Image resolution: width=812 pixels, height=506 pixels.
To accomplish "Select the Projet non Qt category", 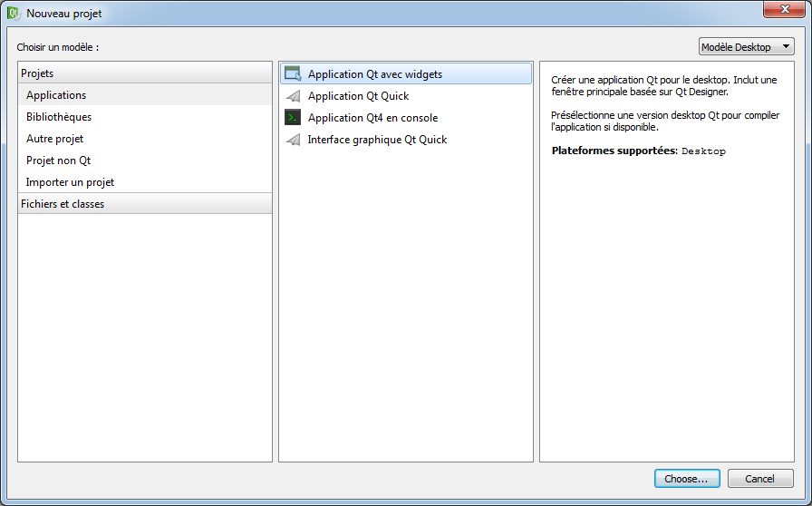I will pyautogui.click(x=144, y=161).
